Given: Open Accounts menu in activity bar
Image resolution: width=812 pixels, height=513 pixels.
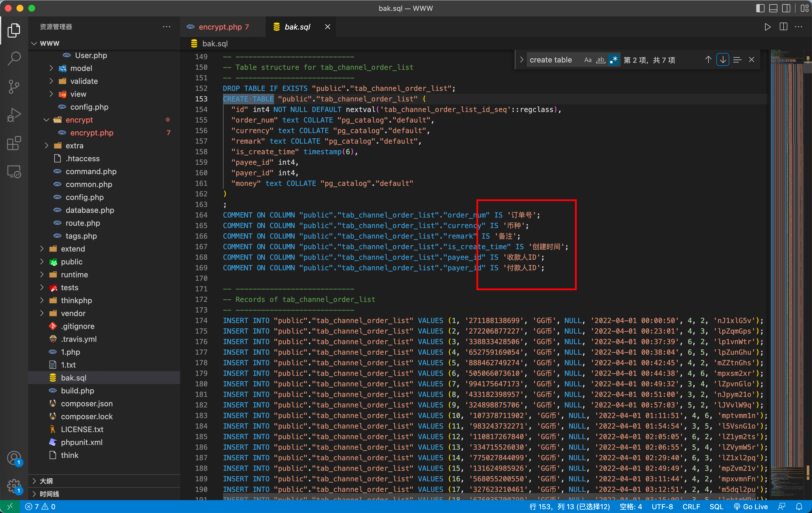Looking at the screenshot, I should tap(14, 458).
